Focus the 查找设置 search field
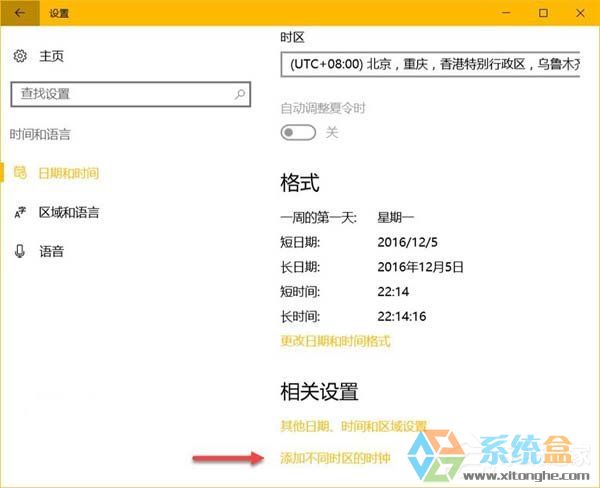600x488 pixels. [130, 94]
